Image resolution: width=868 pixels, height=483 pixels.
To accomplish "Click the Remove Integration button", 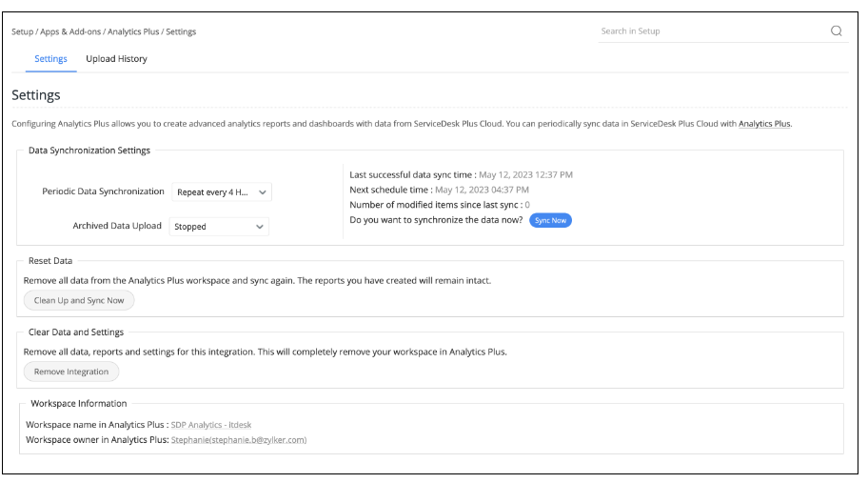I will [x=70, y=372].
